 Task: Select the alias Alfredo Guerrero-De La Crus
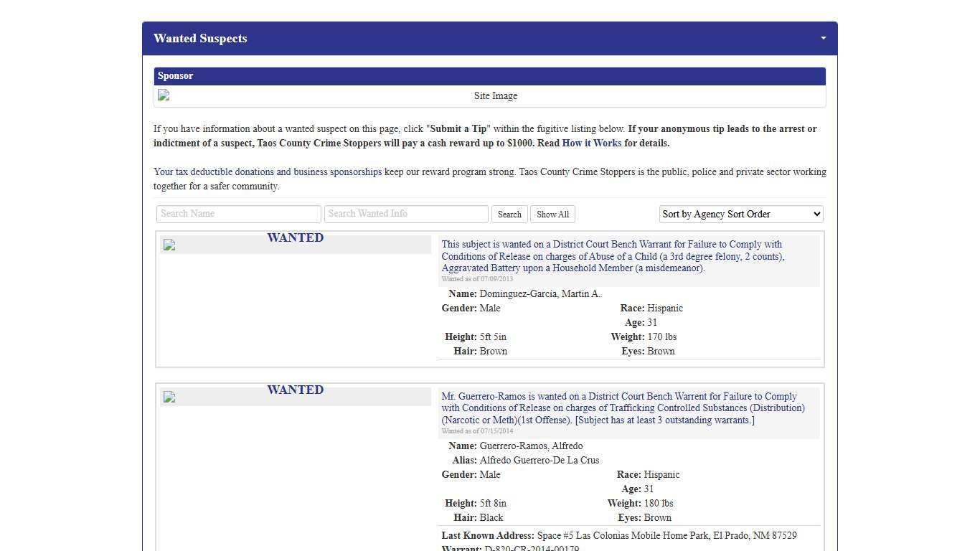click(539, 461)
